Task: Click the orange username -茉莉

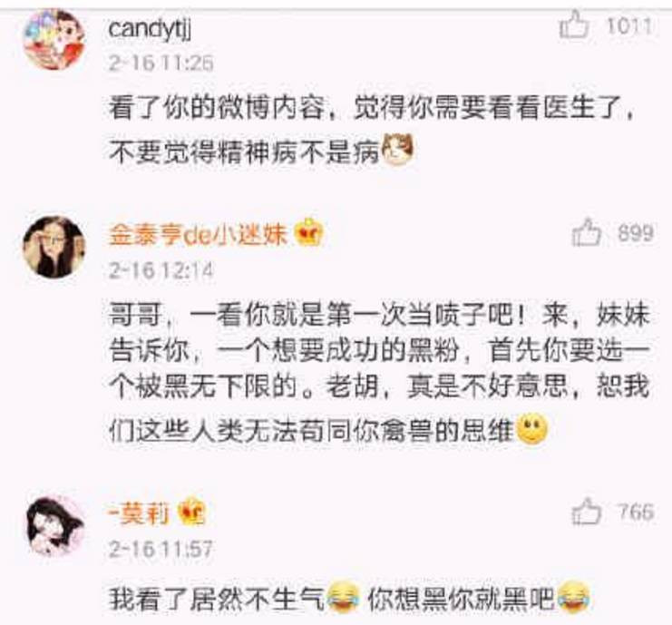Action: pyautogui.click(x=141, y=513)
